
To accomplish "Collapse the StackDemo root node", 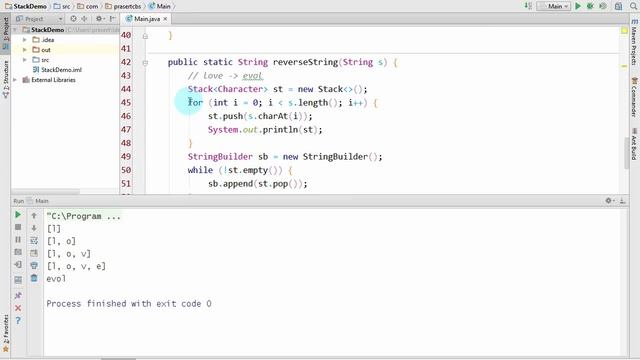I will coord(15,30).
